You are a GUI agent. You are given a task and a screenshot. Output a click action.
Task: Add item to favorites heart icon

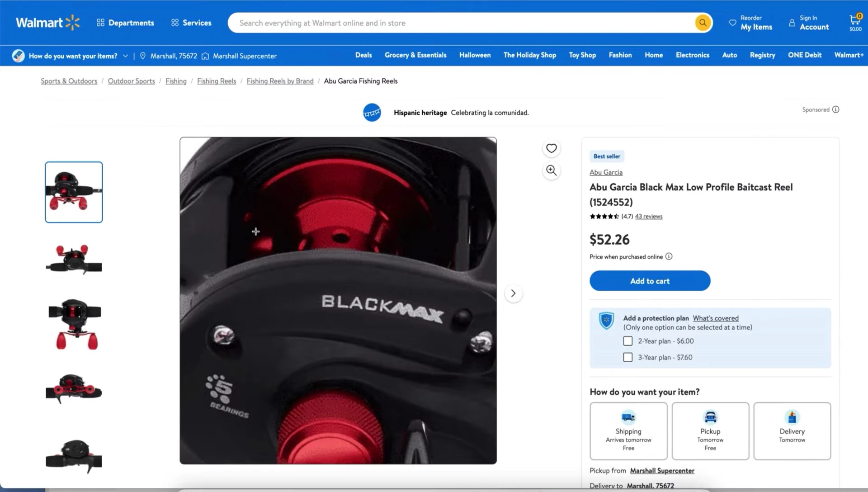[551, 148]
